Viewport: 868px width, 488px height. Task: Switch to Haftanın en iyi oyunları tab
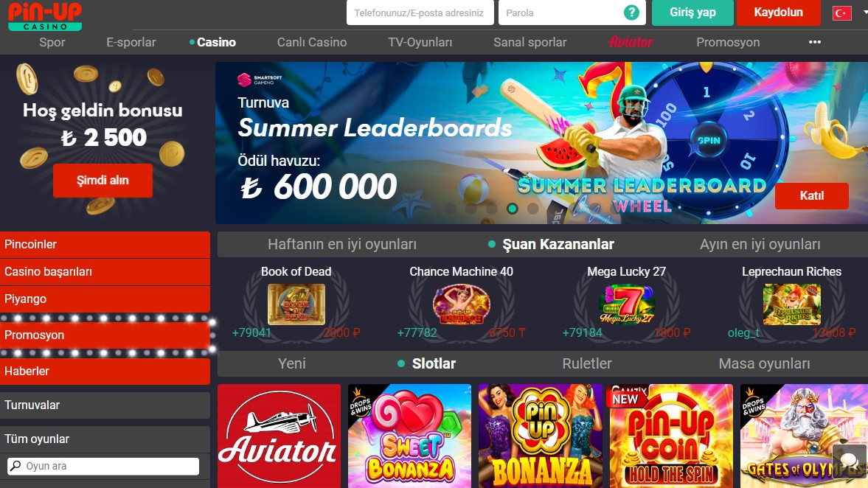coord(342,245)
